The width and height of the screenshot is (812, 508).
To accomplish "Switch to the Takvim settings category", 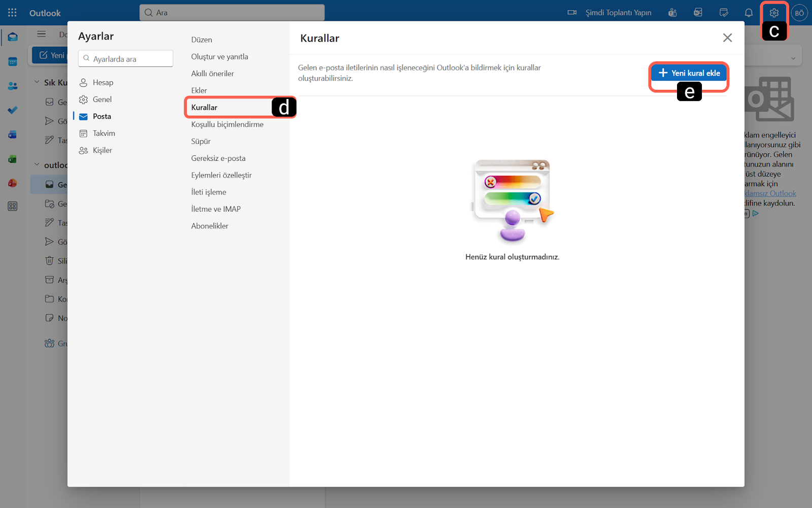I will [104, 133].
